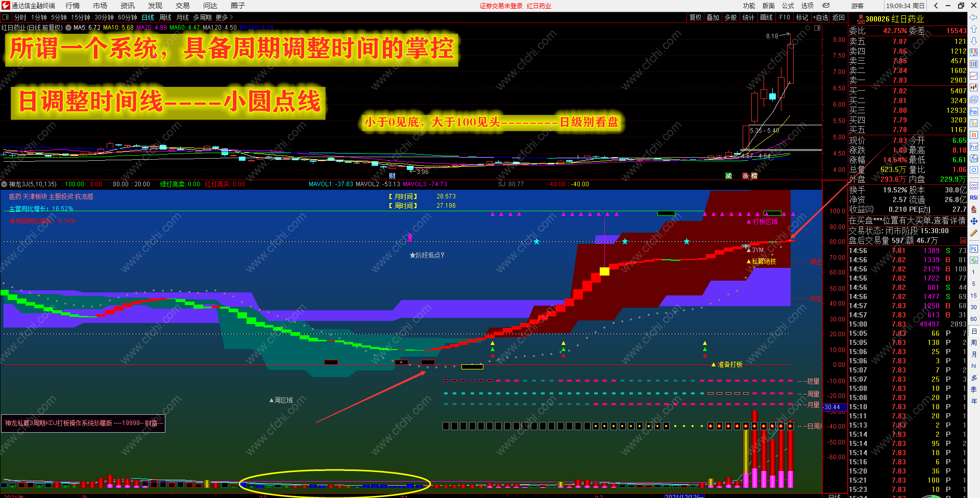The image size is (980, 498).
Task: Switch to the 60-minute period in sidebar
Action: click(974, 319)
